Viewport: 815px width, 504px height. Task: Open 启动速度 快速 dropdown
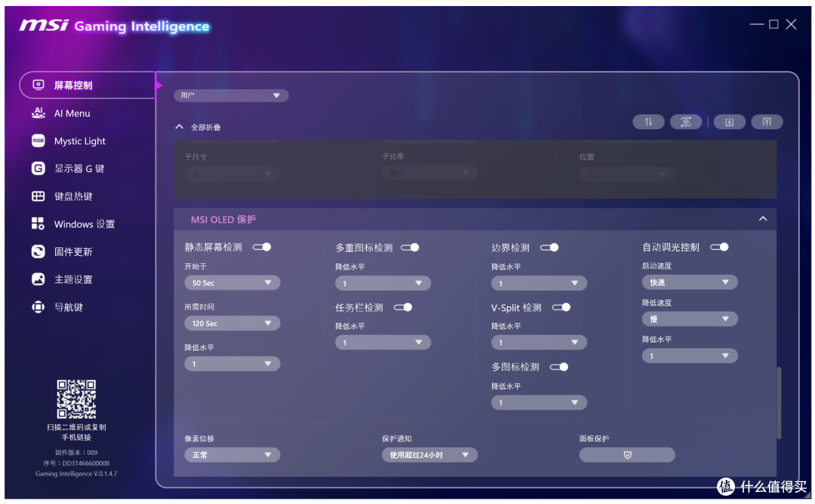pyautogui.click(x=689, y=282)
